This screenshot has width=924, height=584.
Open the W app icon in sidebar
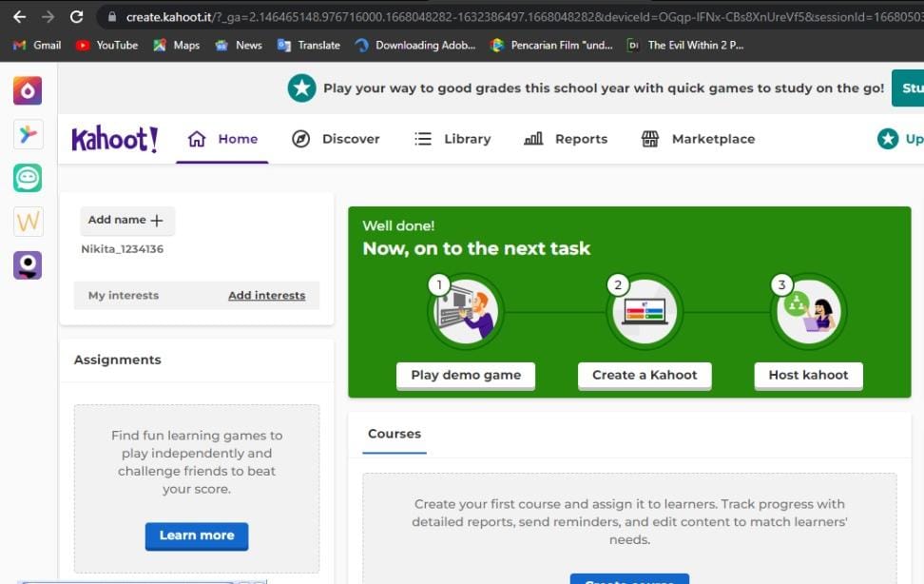(x=28, y=222)
